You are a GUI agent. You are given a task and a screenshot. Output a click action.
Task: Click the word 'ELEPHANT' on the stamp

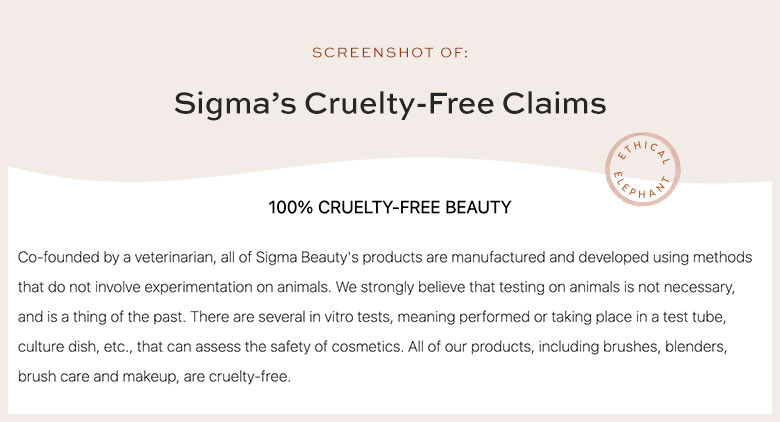tap(641, 186)
